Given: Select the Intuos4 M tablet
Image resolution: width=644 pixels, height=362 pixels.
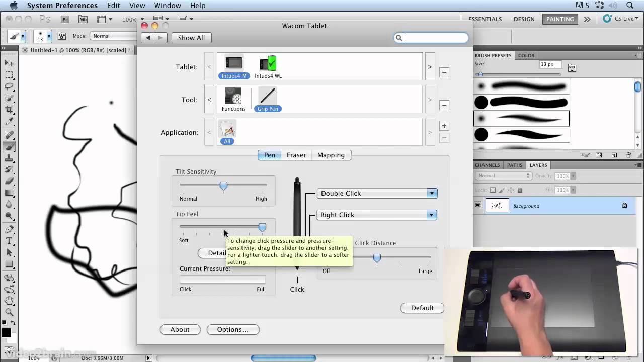Looking at the screenshot, I should (234, 67).
